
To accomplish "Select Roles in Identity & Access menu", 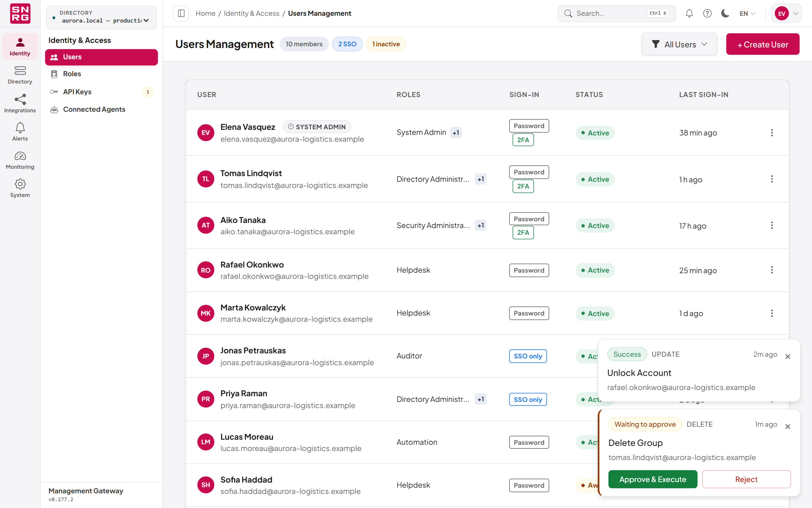I will point(101,74).
